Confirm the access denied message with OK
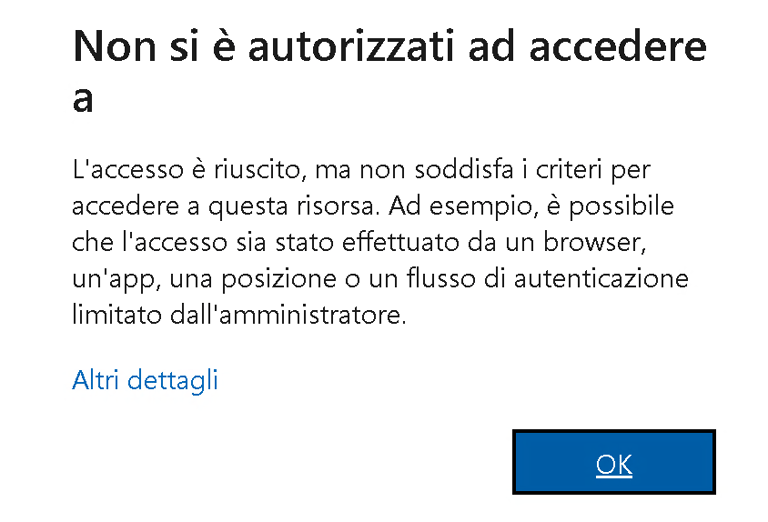The image size is (768, 522). click(x=614, y=462)
